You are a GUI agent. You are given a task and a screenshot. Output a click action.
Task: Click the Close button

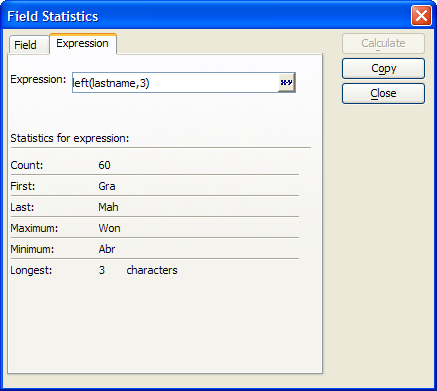coord(383,93)
